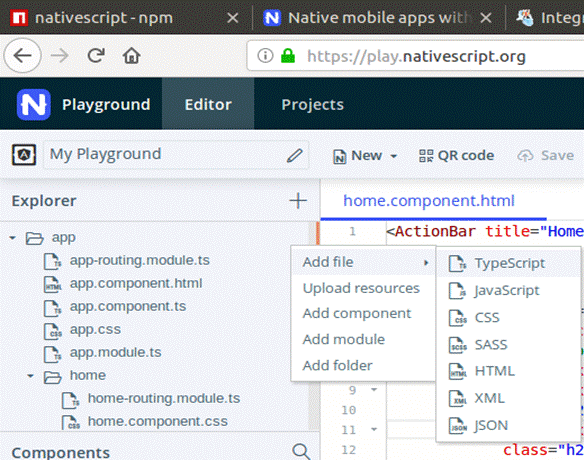
Task: Open app.component.html in Explorer
Action: tap(136, 283)
